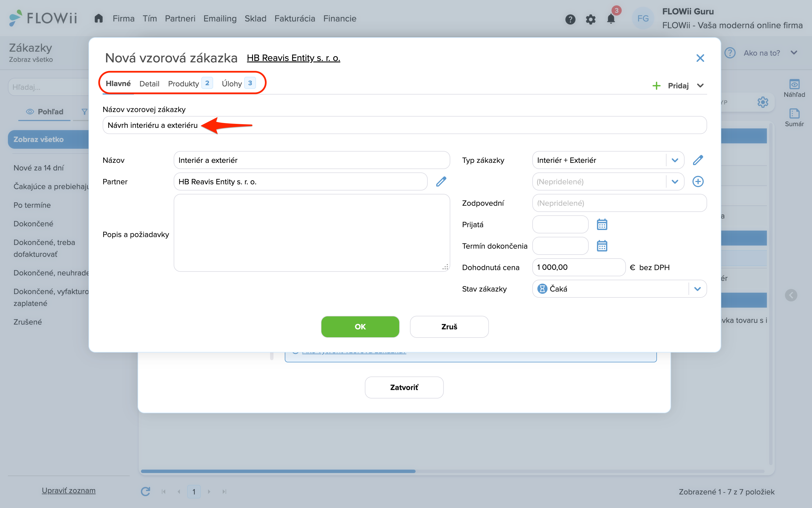Open the Partneri menu
Viewport: 812px width, 508px height.
[180, 18]
